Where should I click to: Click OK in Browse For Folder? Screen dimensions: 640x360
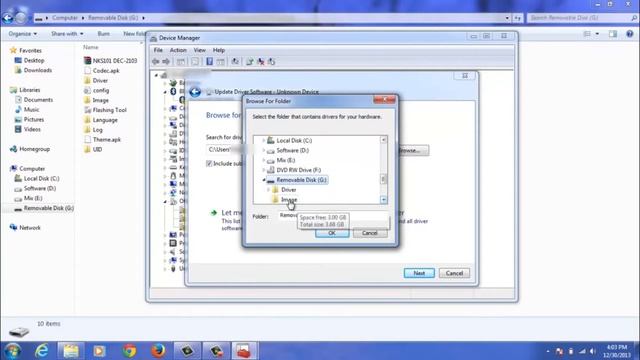click(332, 233)
